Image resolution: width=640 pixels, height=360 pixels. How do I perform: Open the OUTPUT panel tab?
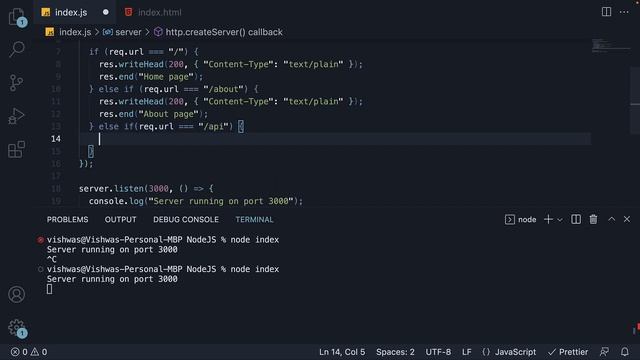[120, 220]
